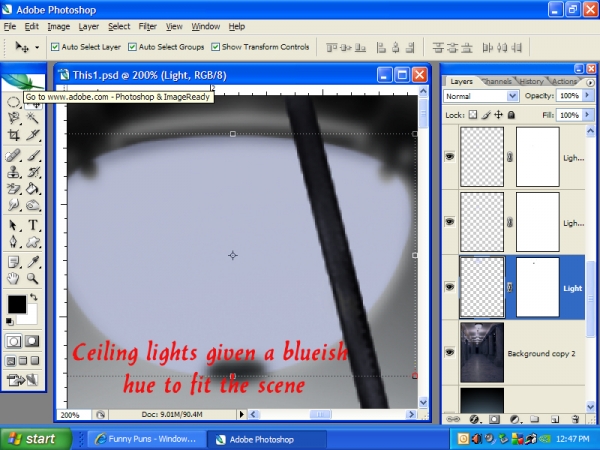The image size is (600, 450).
Task: Select the Eyedropper tool
Action: [x=33, y=262]
